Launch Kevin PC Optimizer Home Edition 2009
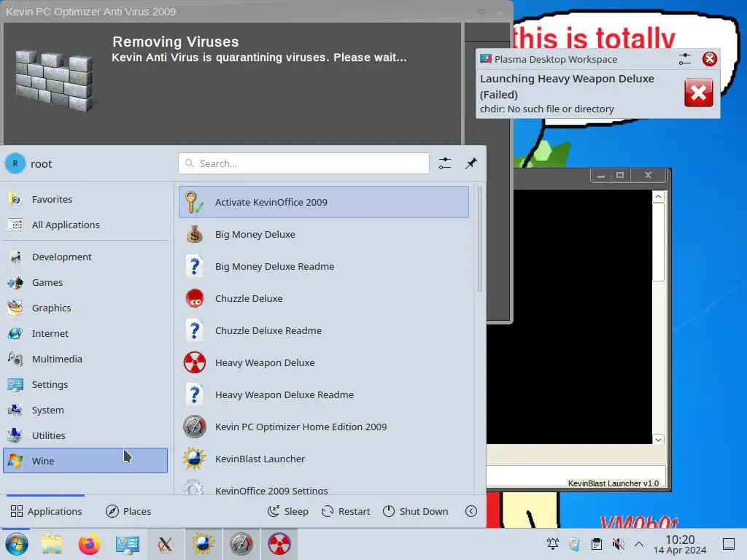 click(x=323, y=427)
